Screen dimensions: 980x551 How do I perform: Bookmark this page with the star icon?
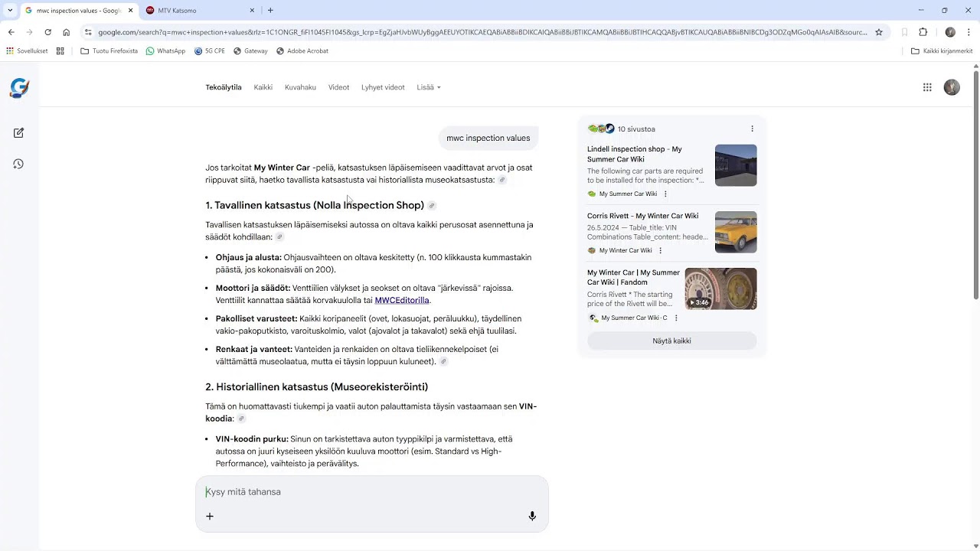point(879,32)
